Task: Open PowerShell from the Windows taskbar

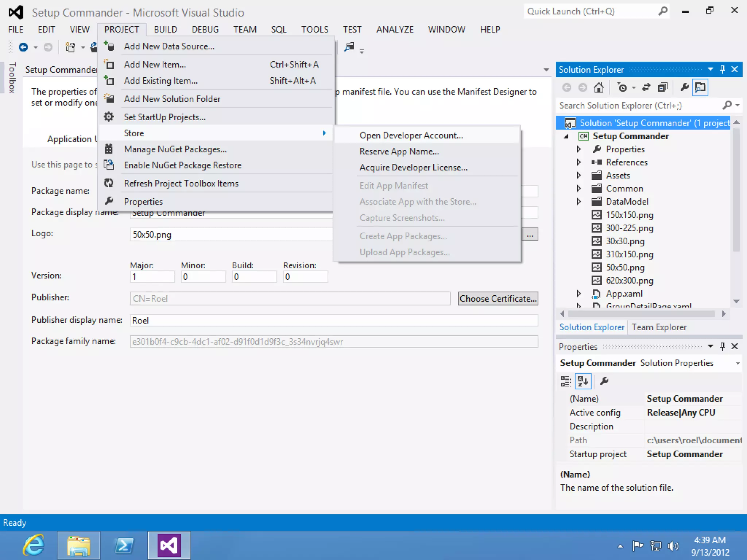Action: pos(124,545)
